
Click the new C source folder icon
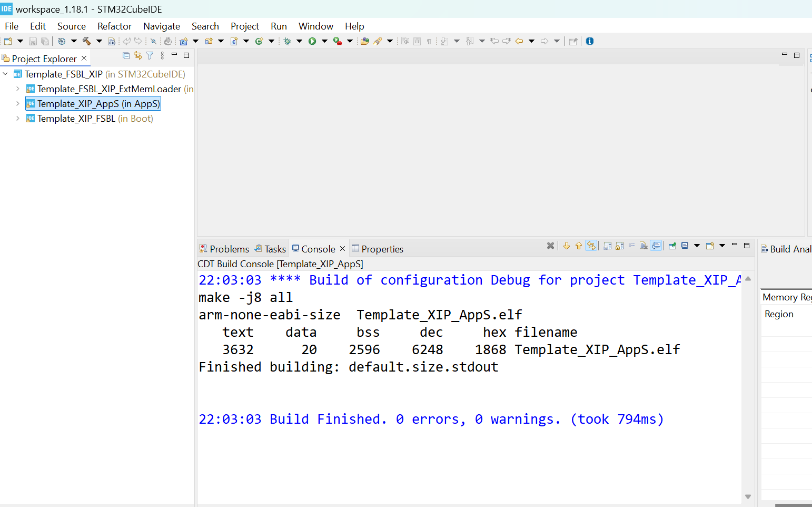pos(209,41)
